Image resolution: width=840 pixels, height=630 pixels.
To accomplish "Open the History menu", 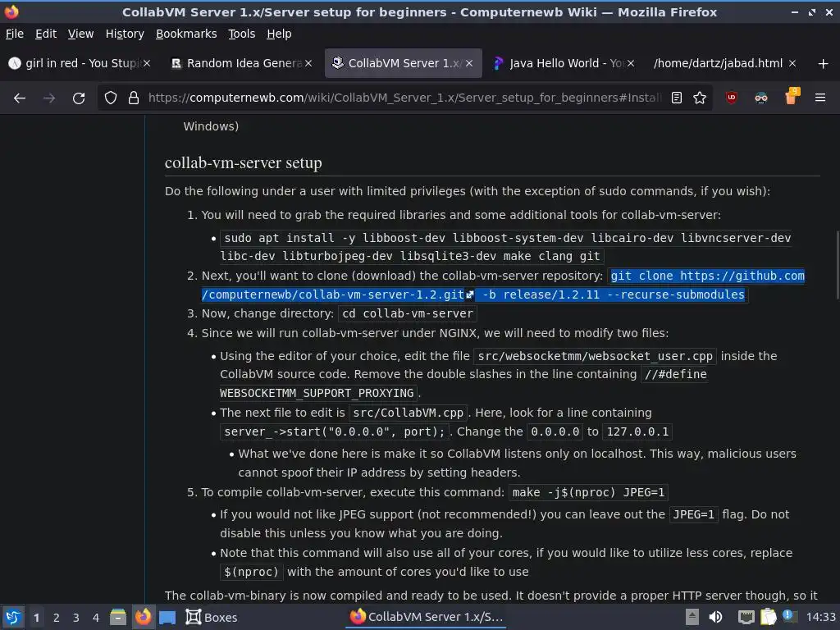I will (125, 34).
